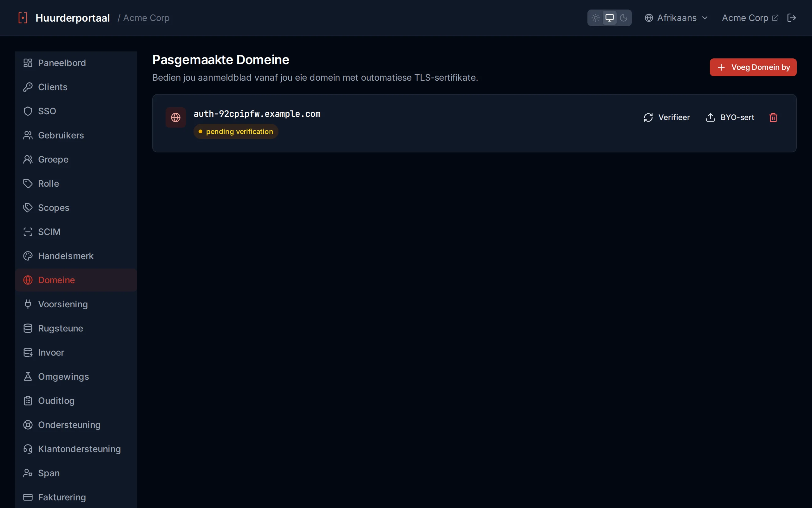Open Invoer in sidebar

[76, 352]
